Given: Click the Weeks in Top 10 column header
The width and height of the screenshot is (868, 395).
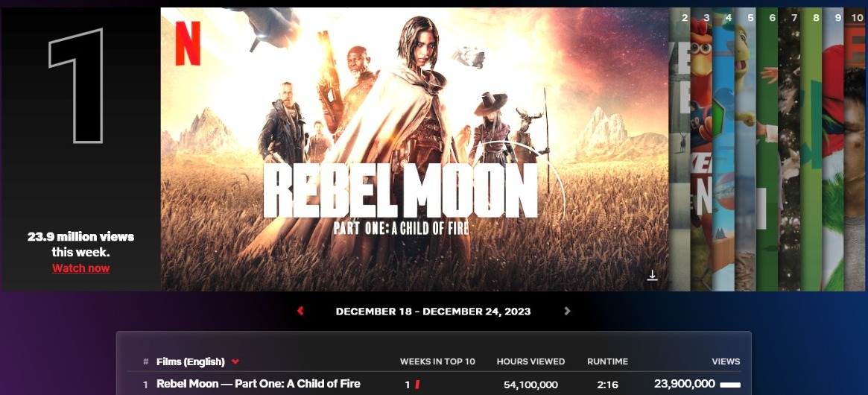Looking at the screenshot, I should click(437, 361).
